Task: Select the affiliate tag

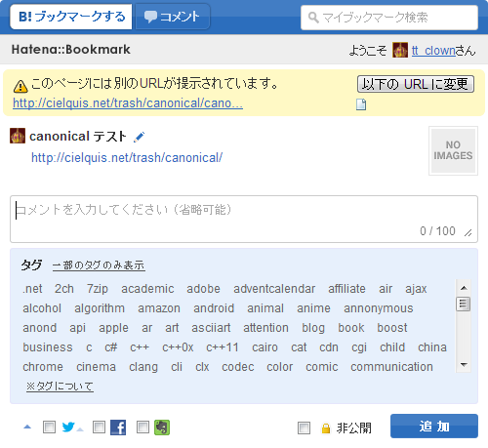Action: click(x=346, y=289)
